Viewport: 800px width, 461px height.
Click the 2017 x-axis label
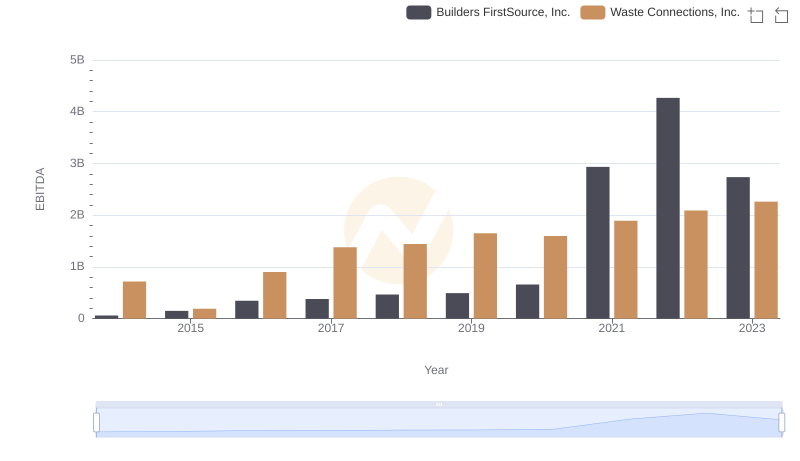331,328
